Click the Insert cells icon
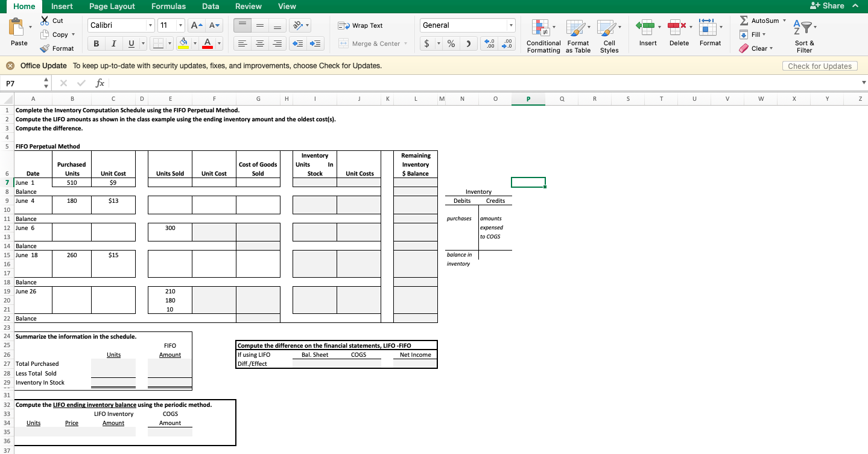 [x=644, y=26]
